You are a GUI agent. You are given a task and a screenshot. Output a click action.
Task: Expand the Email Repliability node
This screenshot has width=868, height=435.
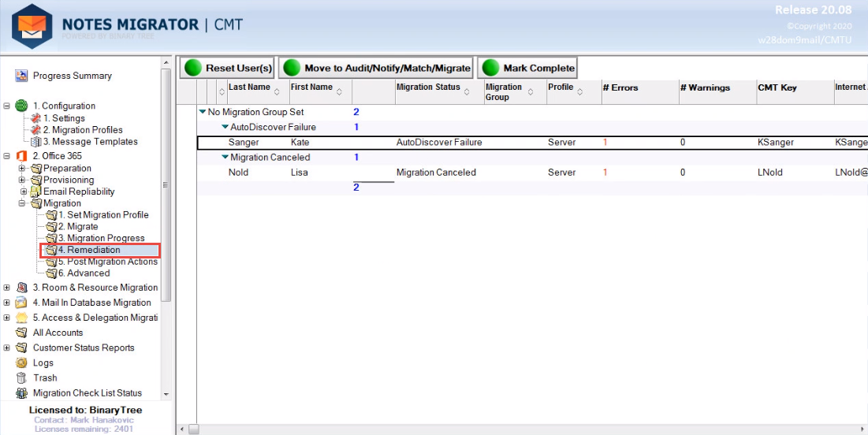[23, 191]
